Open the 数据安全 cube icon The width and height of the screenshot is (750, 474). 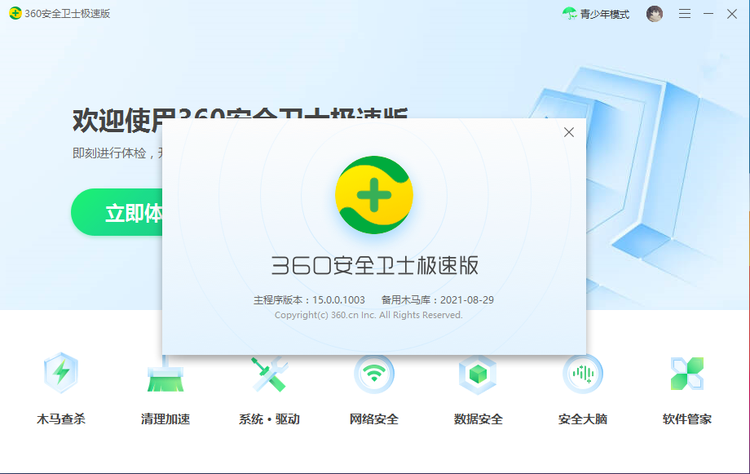(478, 374)
